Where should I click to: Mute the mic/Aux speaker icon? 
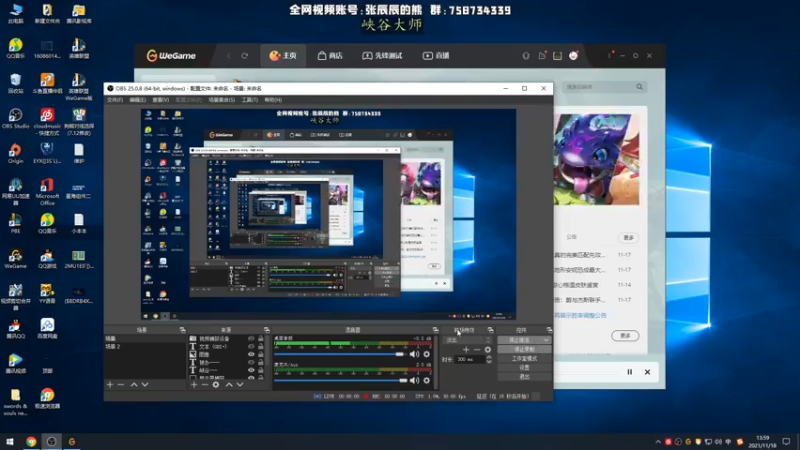(x=414, y=380)
